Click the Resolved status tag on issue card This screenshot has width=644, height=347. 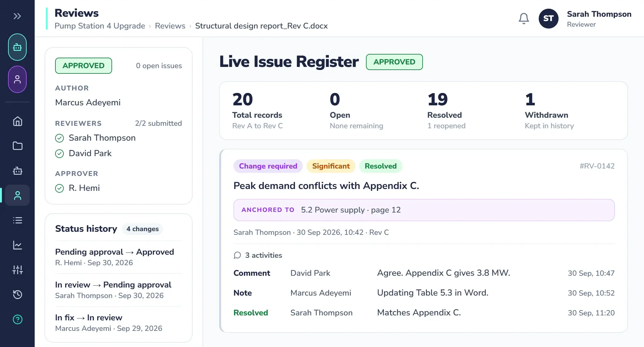381,166
